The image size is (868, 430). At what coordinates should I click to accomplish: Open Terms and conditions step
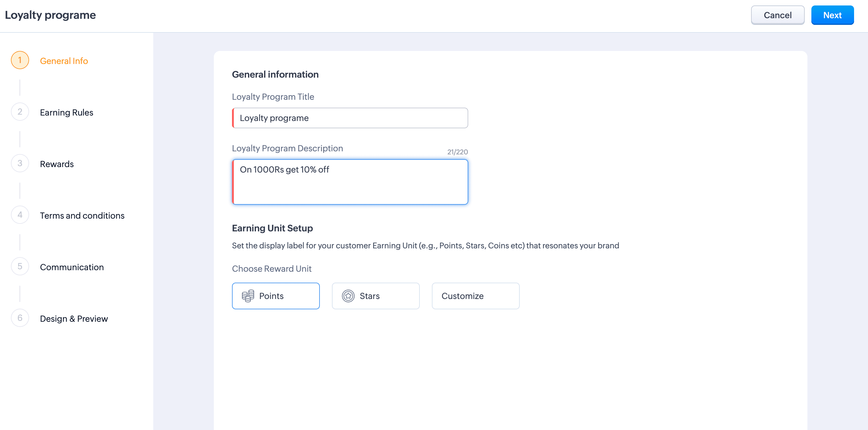tap(82, 216)
